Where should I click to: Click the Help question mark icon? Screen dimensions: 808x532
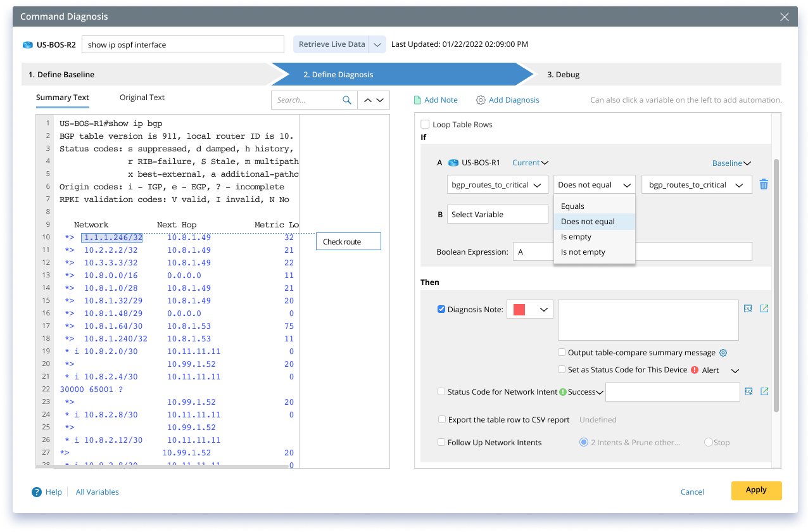coord(37,492)
